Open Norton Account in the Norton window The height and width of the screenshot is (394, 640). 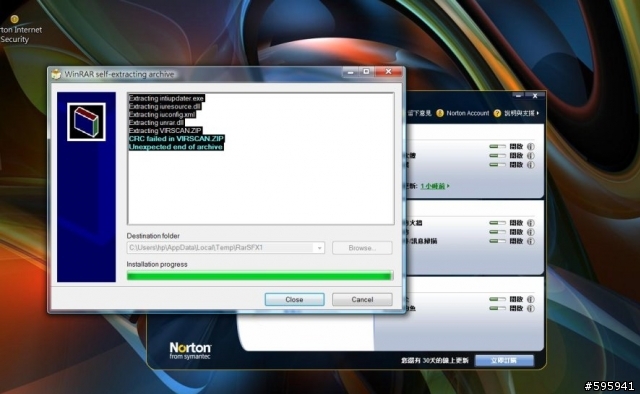pyautogui.click(x=467, y=113)
